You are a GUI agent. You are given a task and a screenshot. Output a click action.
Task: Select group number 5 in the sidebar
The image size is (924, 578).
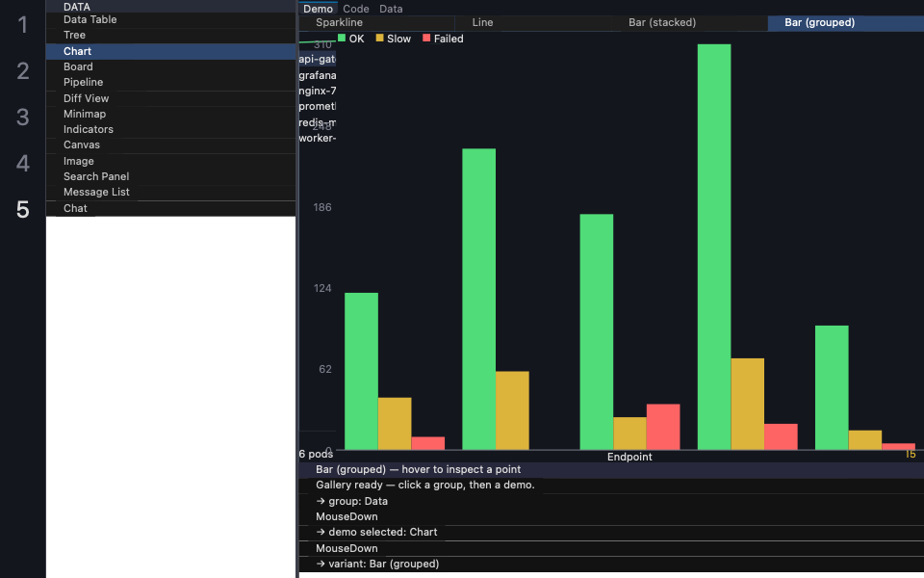[22, 209]
